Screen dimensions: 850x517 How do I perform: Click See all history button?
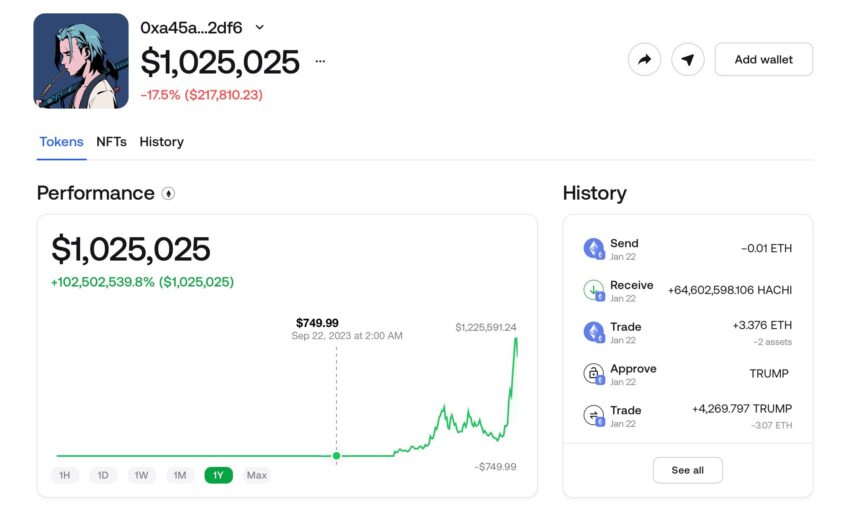687,470
